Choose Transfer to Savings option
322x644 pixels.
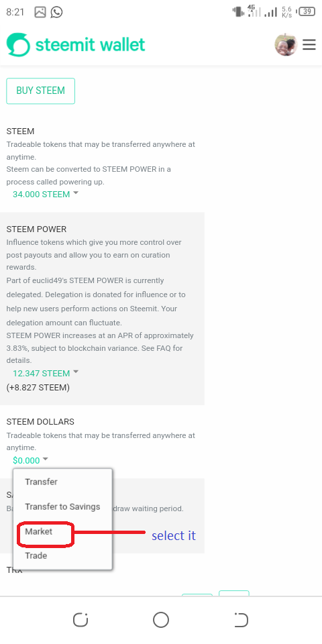coord(62,506)
